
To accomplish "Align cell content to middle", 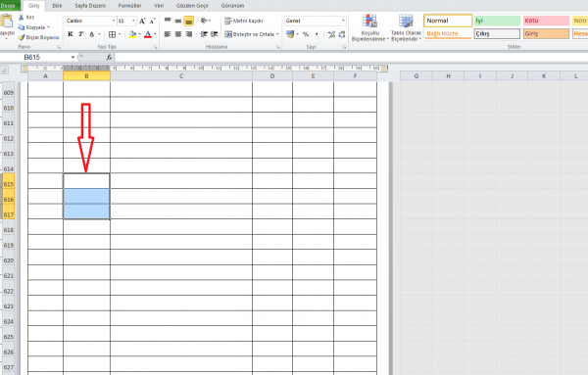I will tap(178, 21).
